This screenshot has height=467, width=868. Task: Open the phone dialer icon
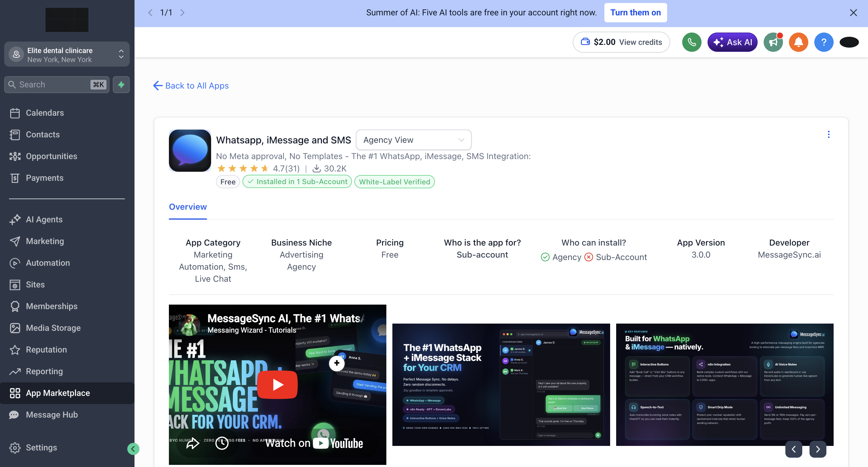tap(692, 42)
